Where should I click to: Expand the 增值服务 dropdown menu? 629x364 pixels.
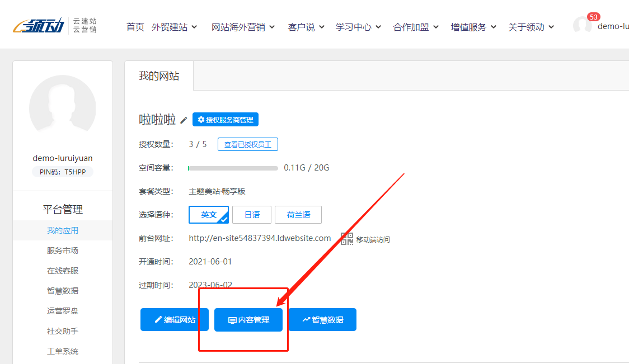[470, 26]
